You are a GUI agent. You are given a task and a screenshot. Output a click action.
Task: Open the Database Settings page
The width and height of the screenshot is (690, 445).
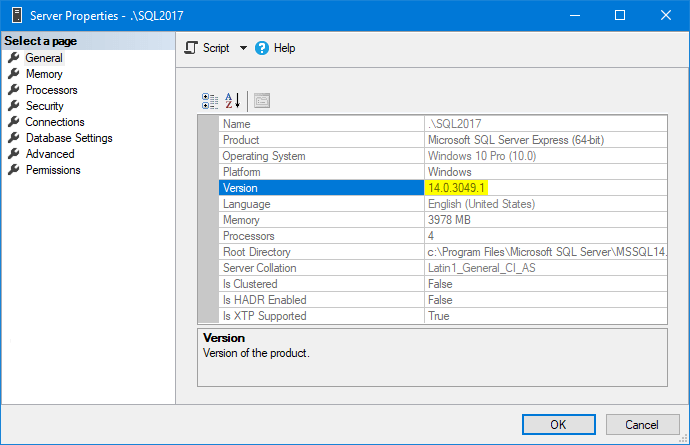(x=69, y=138)
